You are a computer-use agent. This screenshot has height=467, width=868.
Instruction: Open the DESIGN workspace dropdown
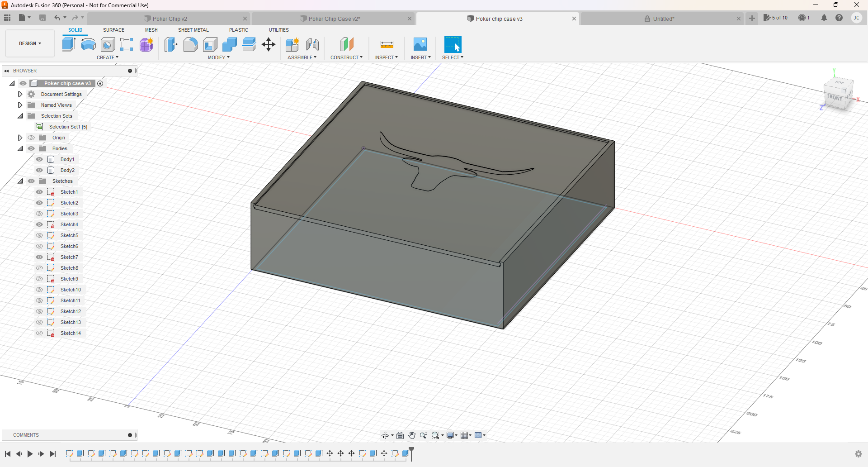(x=30, y=43)
